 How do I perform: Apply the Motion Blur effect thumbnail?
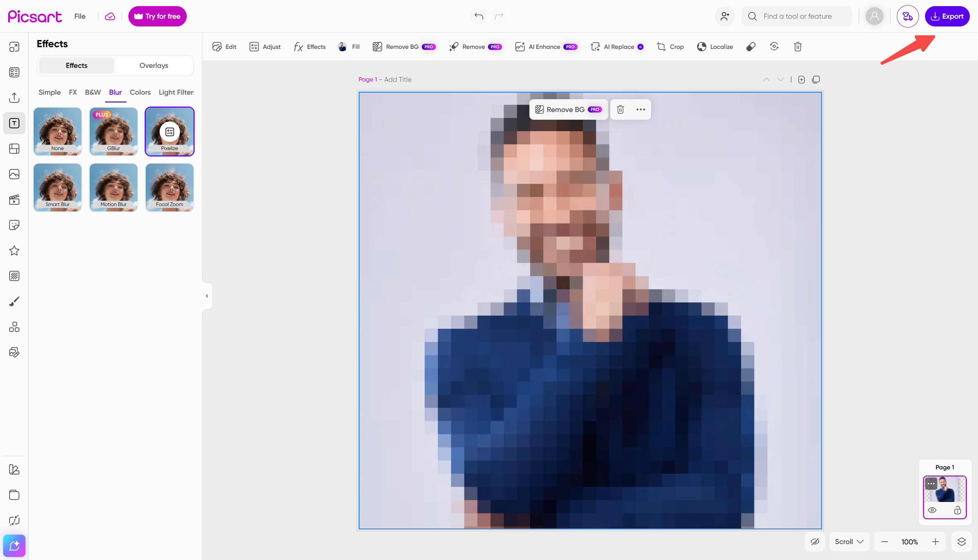click(x=113, y=187)
